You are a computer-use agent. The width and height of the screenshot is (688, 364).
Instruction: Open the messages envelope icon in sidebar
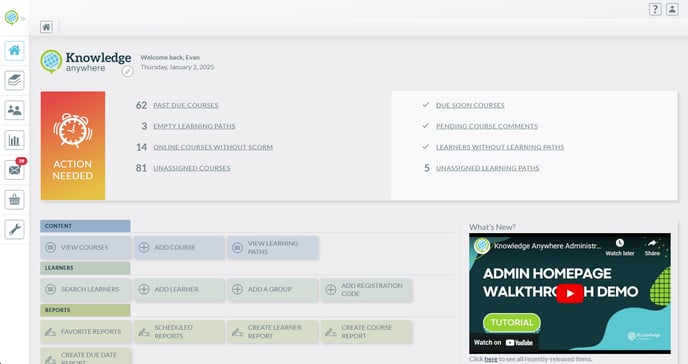(14, 170)
